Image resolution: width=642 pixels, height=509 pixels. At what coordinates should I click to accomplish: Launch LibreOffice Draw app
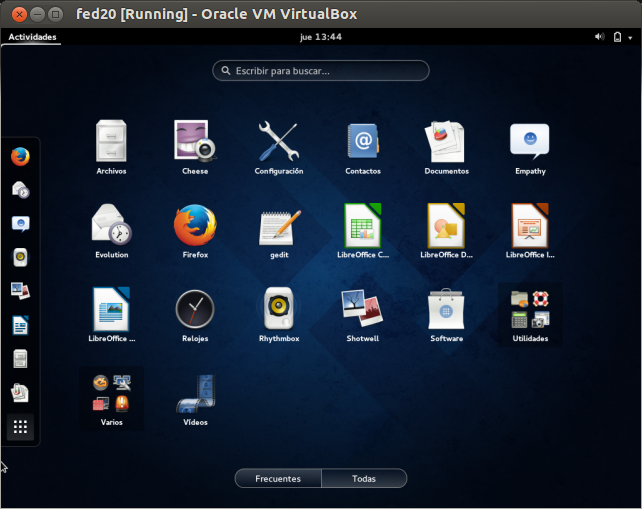pyautogui.click(x=446, y=231)
